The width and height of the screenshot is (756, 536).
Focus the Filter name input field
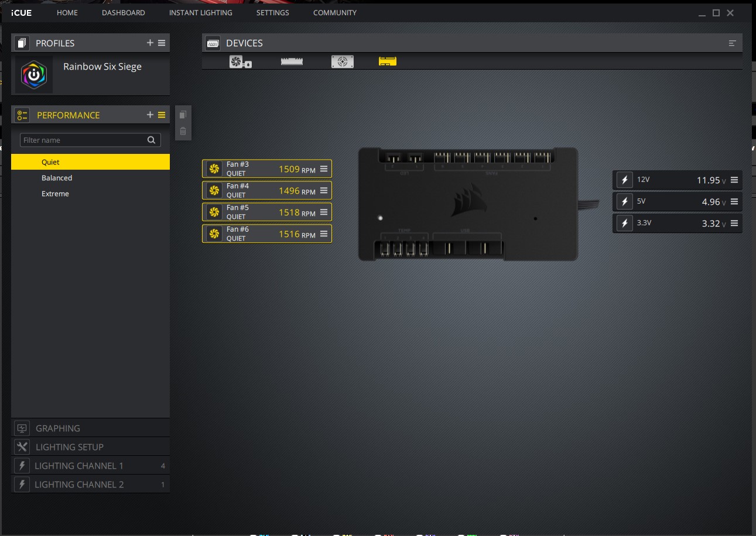[x=90, y=140]
